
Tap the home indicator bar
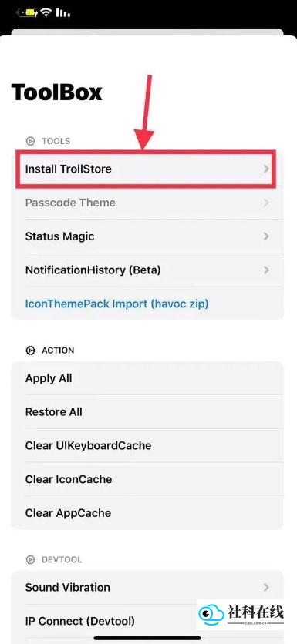pos(147,638)
